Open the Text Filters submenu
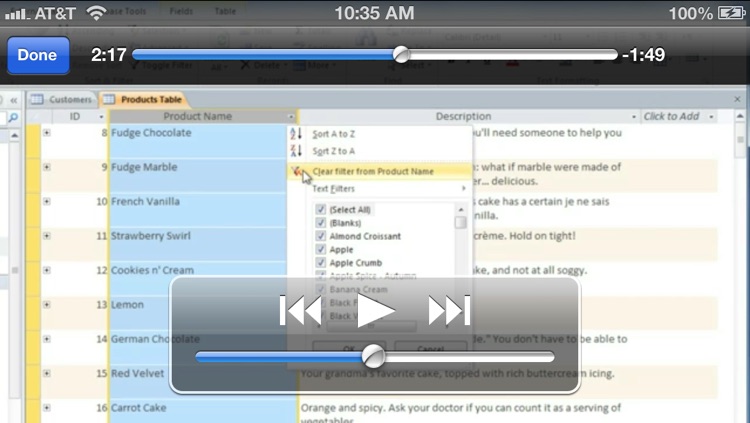The width and height of the screenshot is (750, 423). pyautogui.click(x=380, y=189)
